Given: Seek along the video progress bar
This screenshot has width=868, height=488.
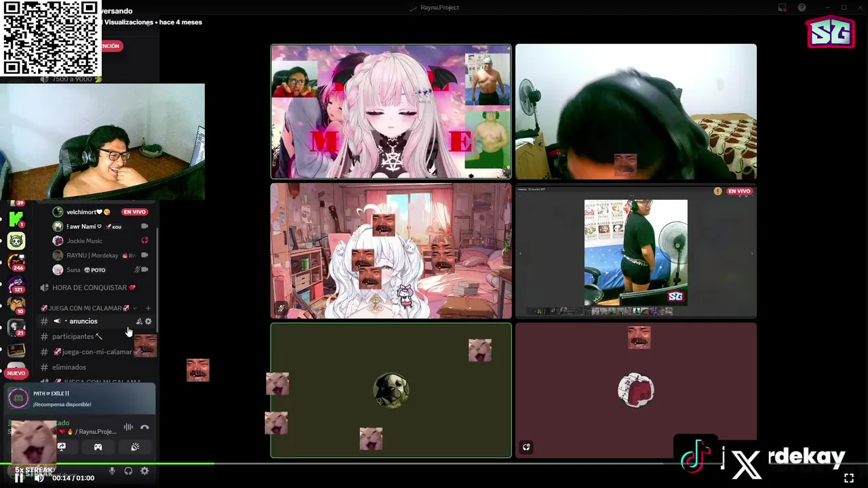Looking at the screenshot, I should pyautogui.click(x=434, y=464).
